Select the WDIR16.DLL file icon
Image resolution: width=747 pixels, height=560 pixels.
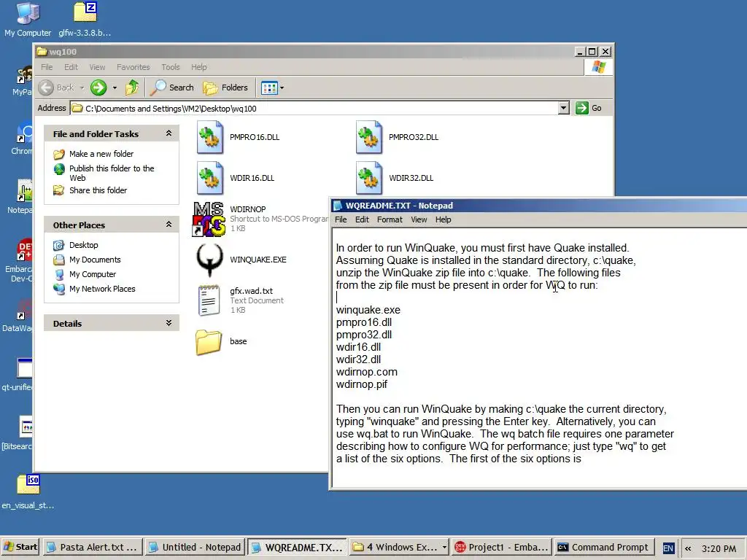click(x=209, y=178)
